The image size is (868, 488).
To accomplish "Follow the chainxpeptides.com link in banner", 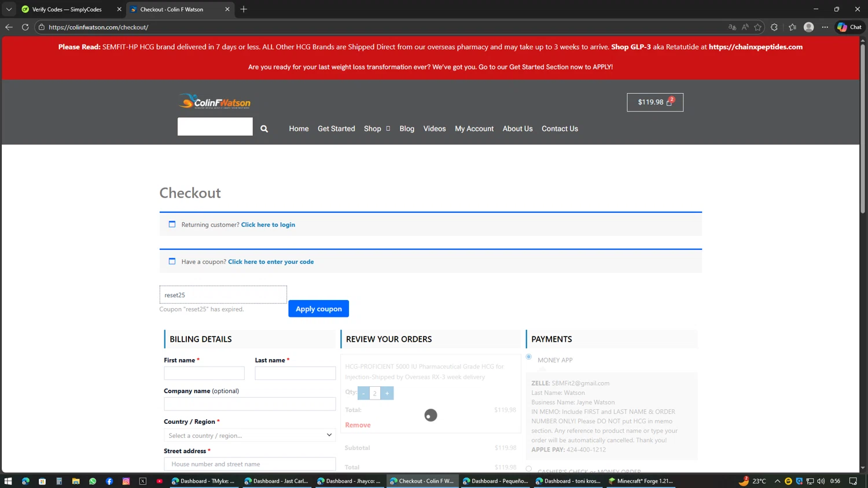I will (755, 47).
